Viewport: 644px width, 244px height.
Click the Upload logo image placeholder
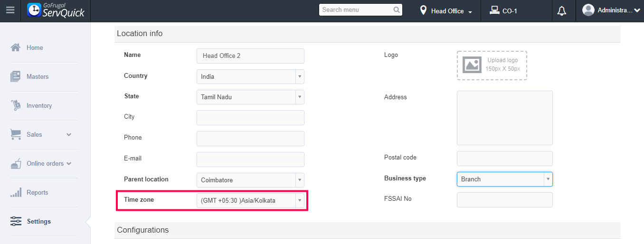[492, 65]
